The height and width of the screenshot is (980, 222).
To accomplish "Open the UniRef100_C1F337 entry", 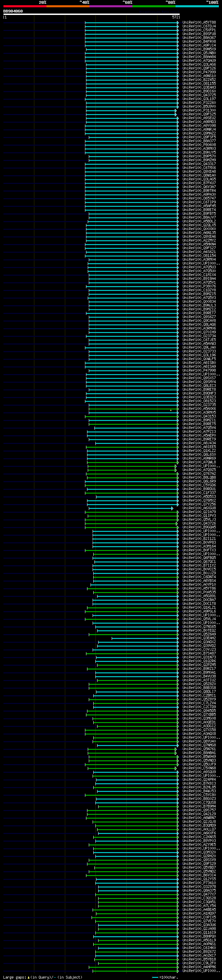I will tap(199, 493).
